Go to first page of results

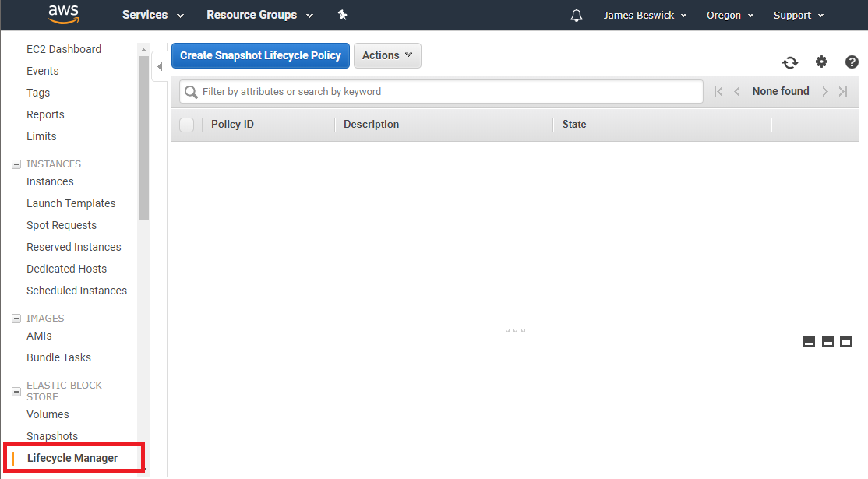coord(718,91)
